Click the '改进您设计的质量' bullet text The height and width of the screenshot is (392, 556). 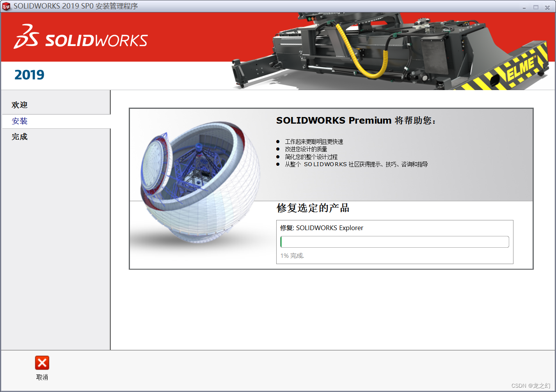click(306, 149)
